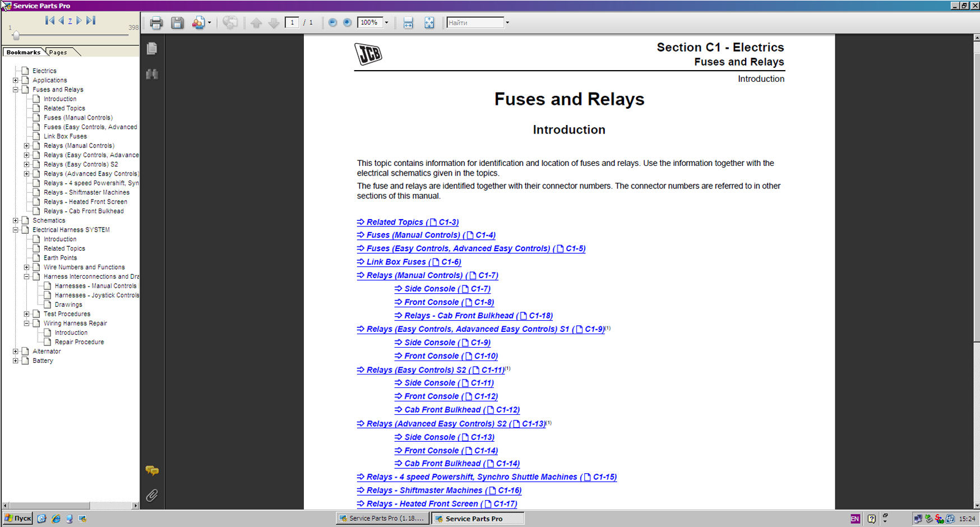Go to the first page navigation arrow
The image size is (980, 527).
click(x=49, y=21)
